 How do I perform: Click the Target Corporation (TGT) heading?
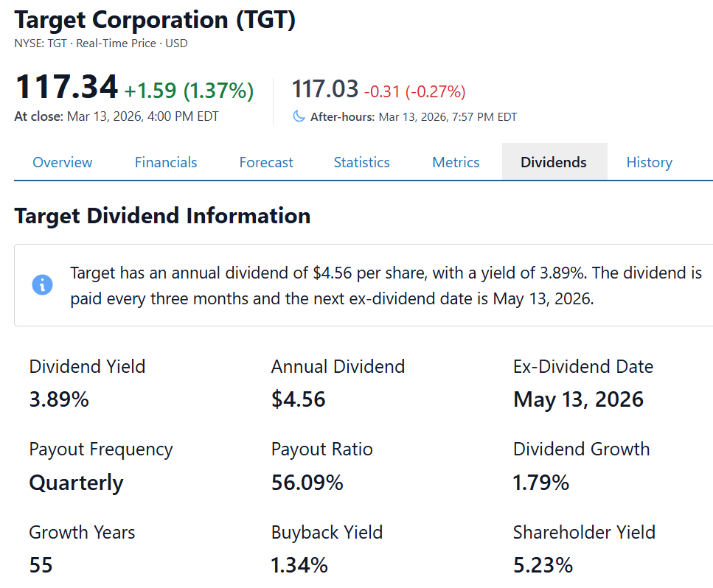pyautogui.click(x=155, y=20)
